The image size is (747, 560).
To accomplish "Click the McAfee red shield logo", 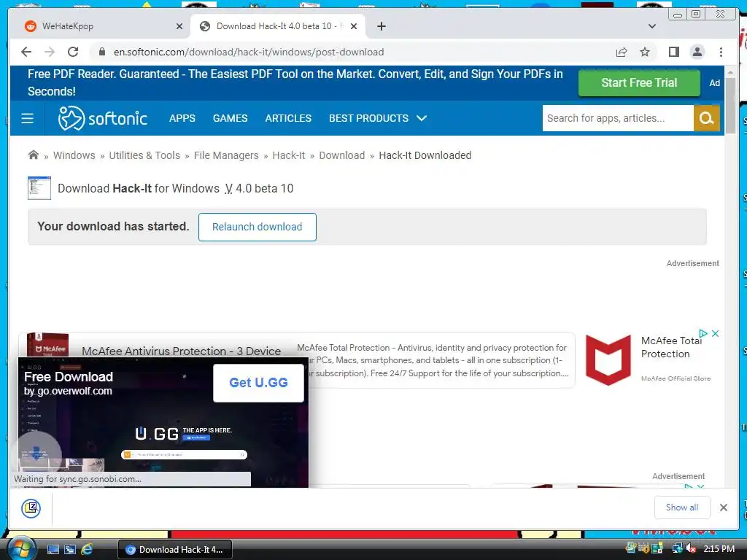I will (x=608, y=359).
